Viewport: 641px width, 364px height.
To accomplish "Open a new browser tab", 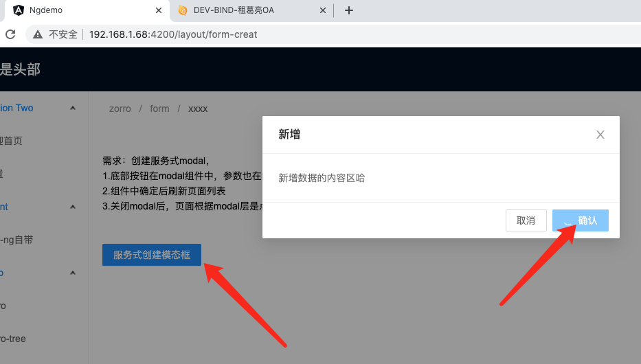I will tap(349, 10).
